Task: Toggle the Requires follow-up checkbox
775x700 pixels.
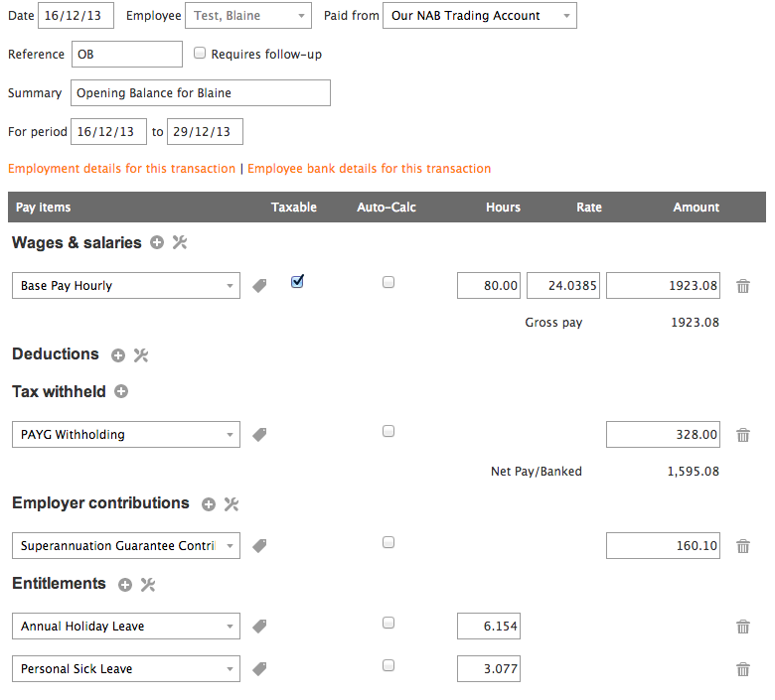Action: point(200,53)
